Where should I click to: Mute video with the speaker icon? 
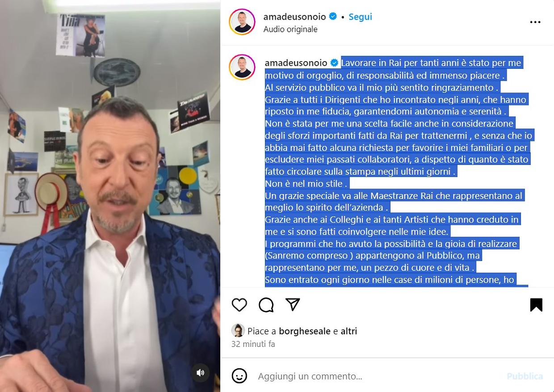[x=201, y=372]
